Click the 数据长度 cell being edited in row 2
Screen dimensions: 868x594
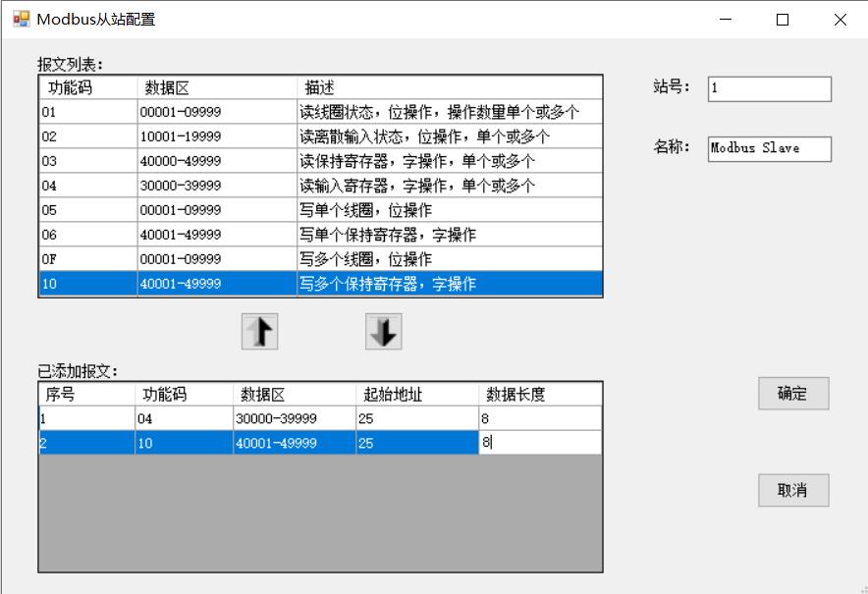(540, 443)
